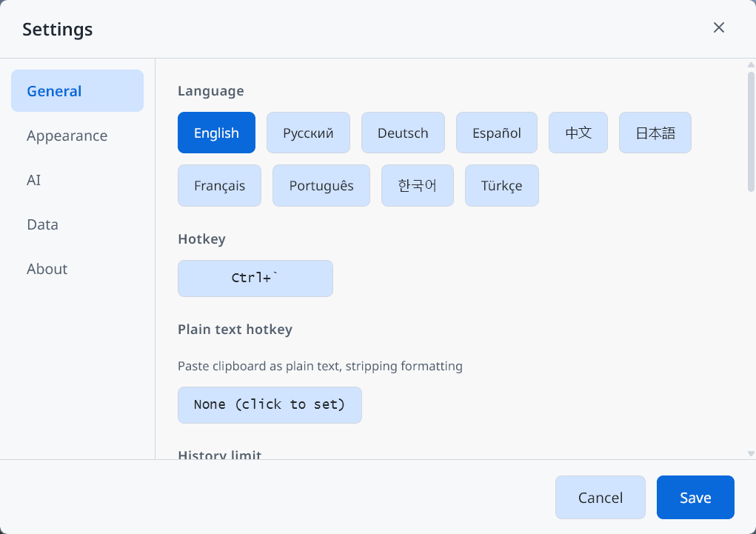Save the settings changes

(695, 497)
